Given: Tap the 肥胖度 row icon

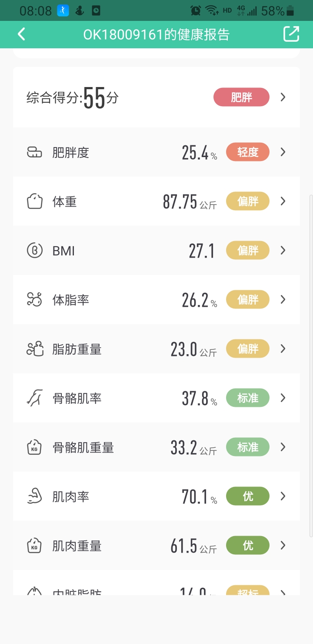Looking at the screenshot, I should click(x=35, y=152).
